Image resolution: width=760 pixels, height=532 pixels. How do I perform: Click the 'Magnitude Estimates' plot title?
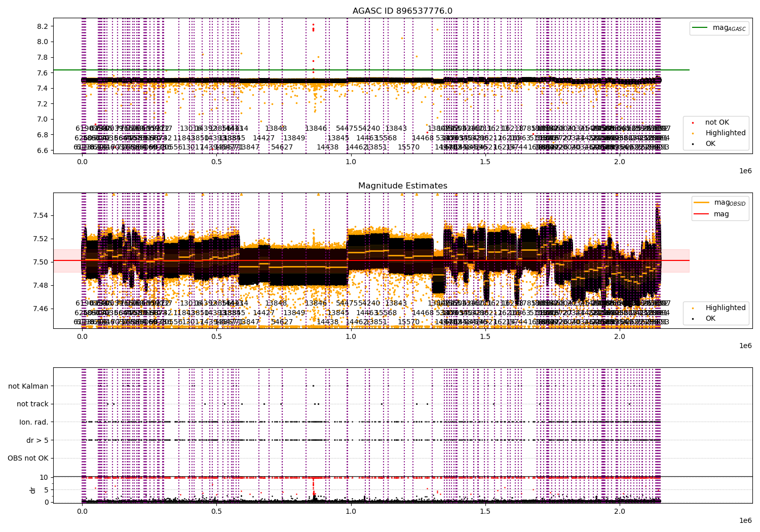point(402,186)
